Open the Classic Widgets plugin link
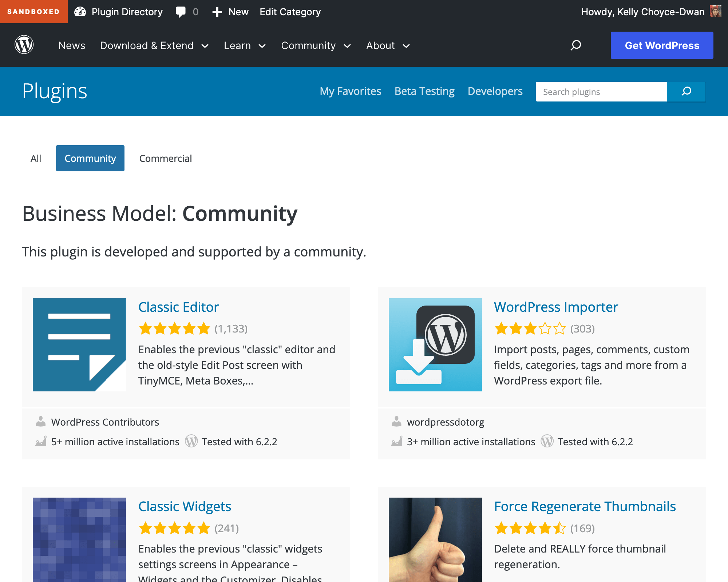The image size is (728, 582). pos(185,506)
